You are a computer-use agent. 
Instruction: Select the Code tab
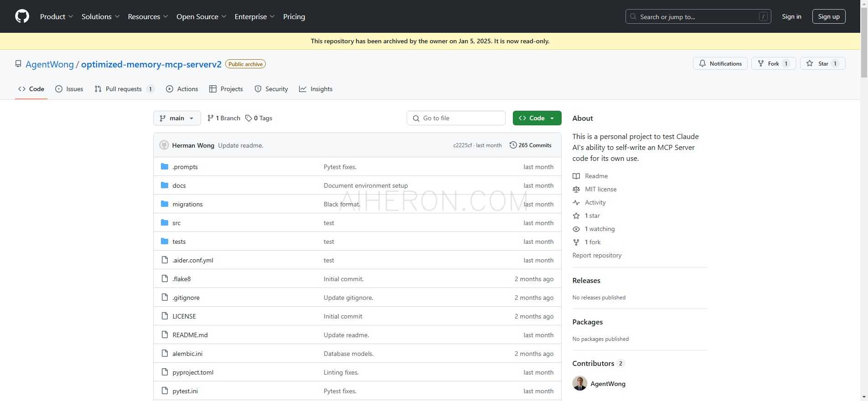[x=31, y=89]
